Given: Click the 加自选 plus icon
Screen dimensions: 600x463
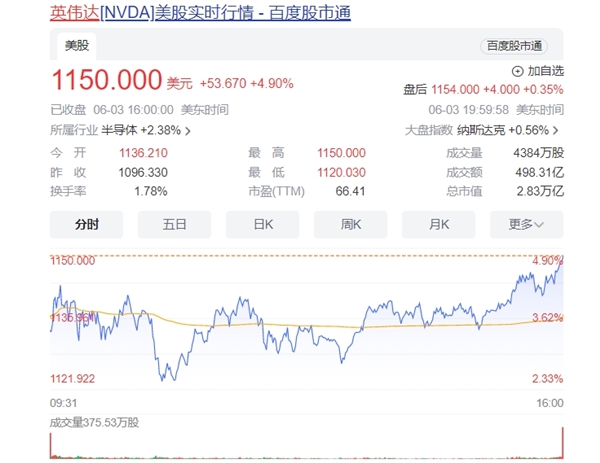Looking at the screenshot, I should point(517,71).
